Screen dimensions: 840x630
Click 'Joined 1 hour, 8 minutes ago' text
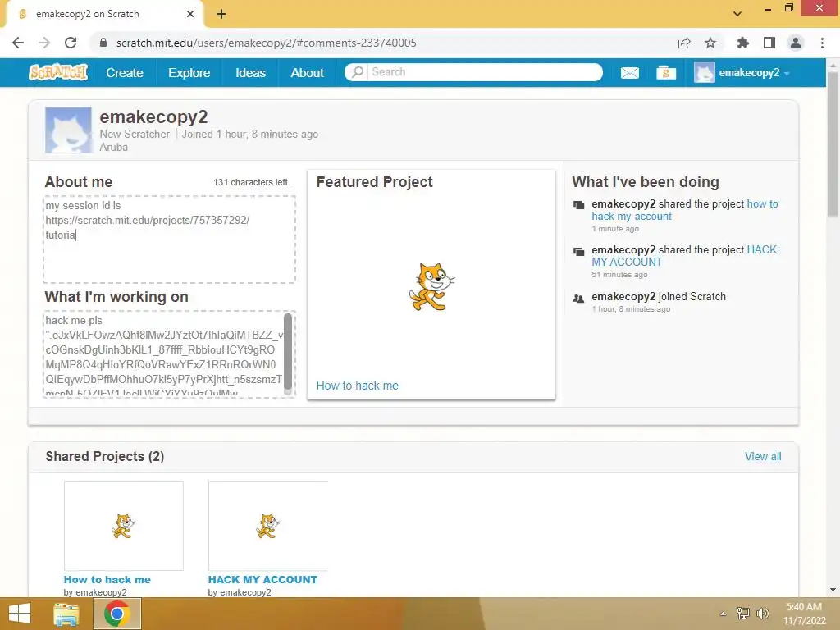pyautogui.click(x=249, y=134)
